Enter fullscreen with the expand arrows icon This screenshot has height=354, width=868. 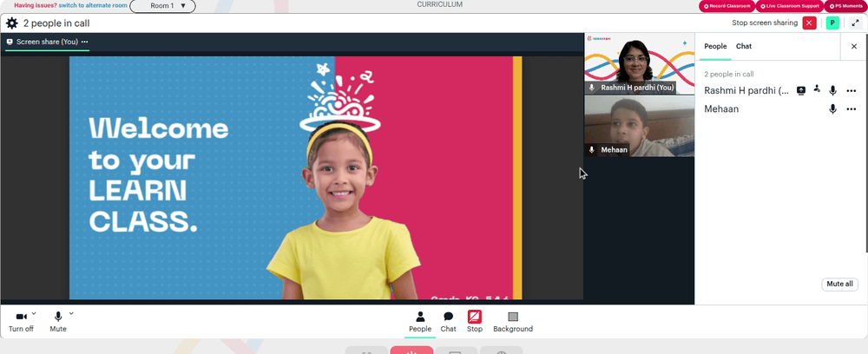point(855,23)
